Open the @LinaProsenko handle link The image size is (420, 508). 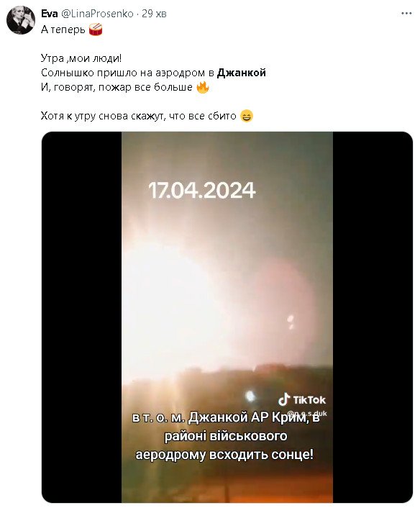[97, 14]
